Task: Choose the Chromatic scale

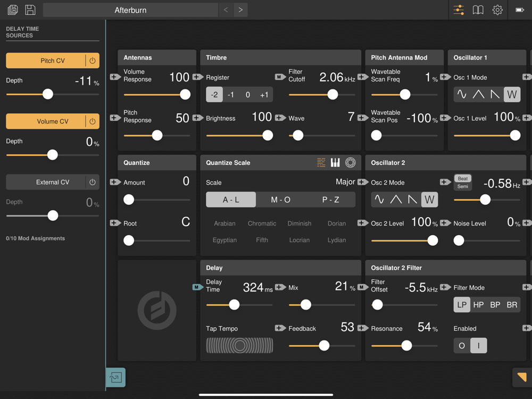Action: (262, 223)
